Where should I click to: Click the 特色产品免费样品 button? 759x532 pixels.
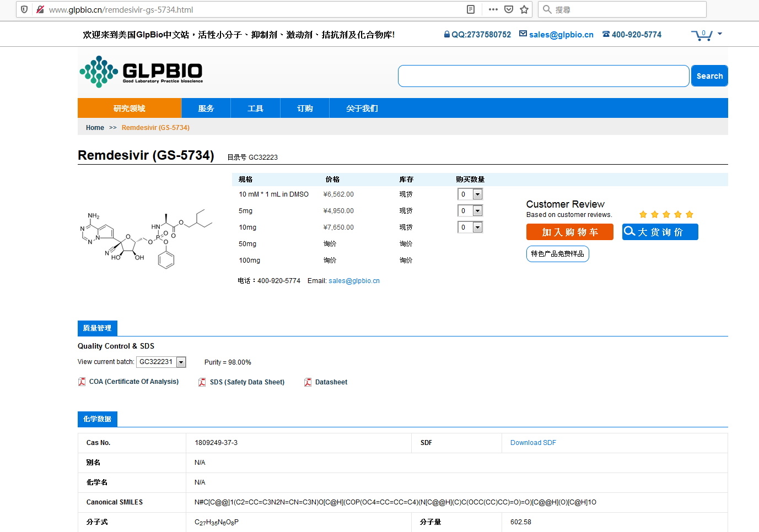[558, 254]
